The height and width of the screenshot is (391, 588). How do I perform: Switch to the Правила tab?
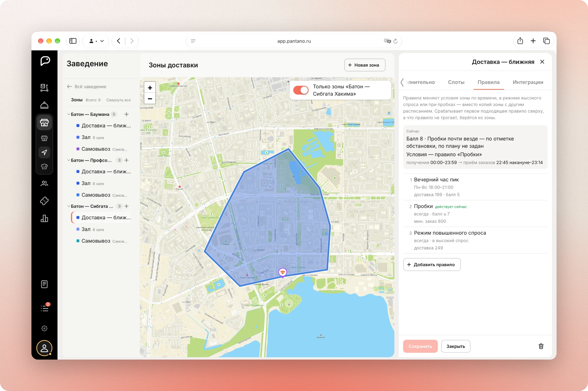(488, 82)
